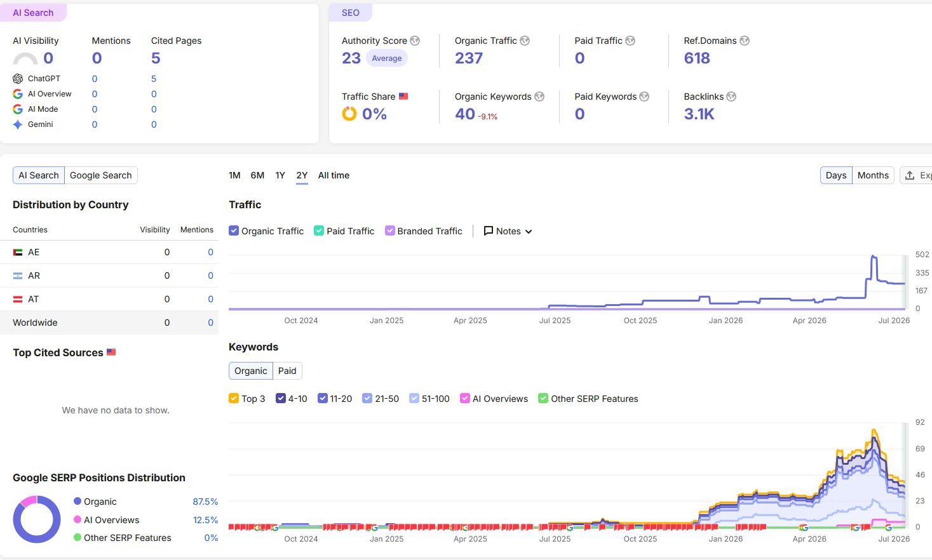Image resolution: width=932 pixels, height=560 pixels.
Task: Toggle the Branded Traffic checkbox
Action: (390, 231)
